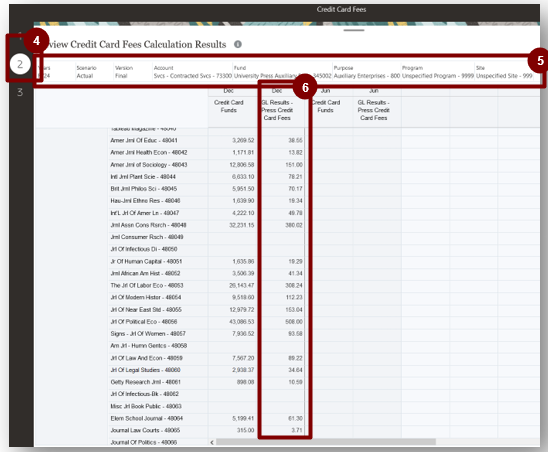Select row Getty Research Jrnl - 48061

tap(145, 382)
